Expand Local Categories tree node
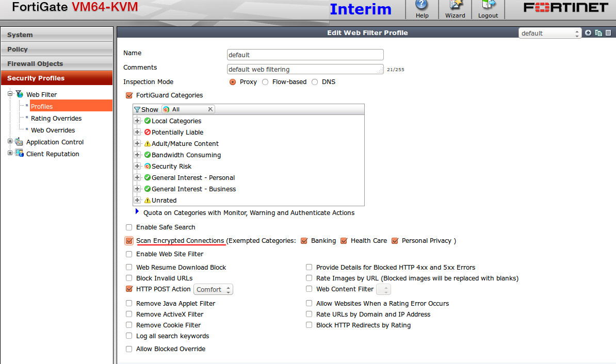This screenshot has width=616, height=364. click(x=137, y=121)
